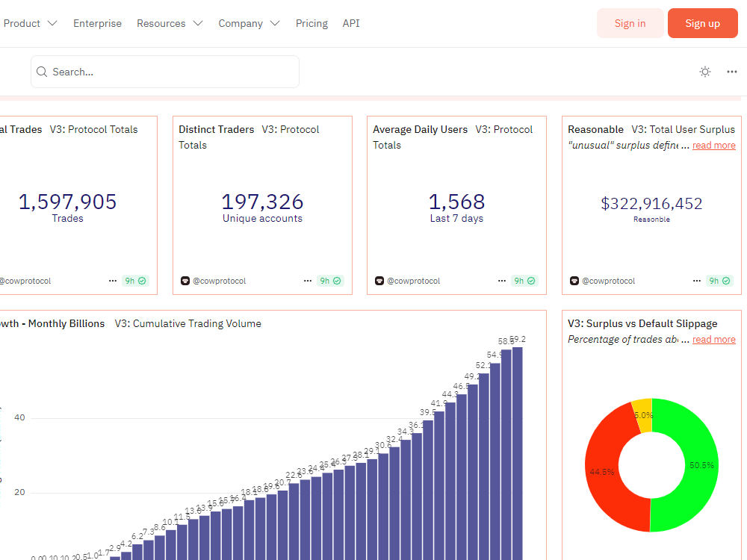This screenshot has height=560, width=747.
Task: Open Average Daily Users card title
Action: [420, 129]
